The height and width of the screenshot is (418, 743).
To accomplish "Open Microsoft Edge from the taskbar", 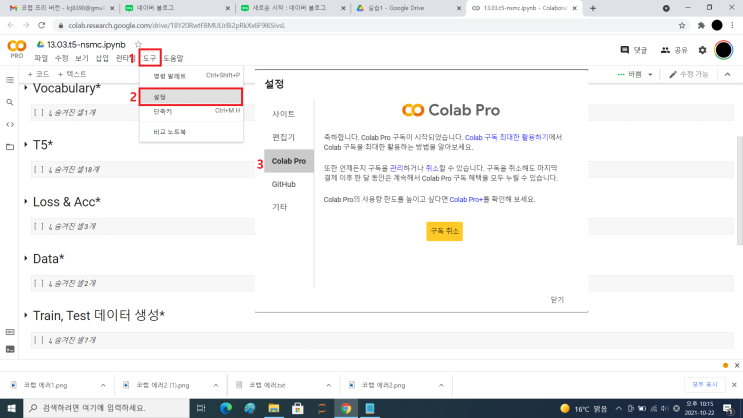I will coord(226,408).
